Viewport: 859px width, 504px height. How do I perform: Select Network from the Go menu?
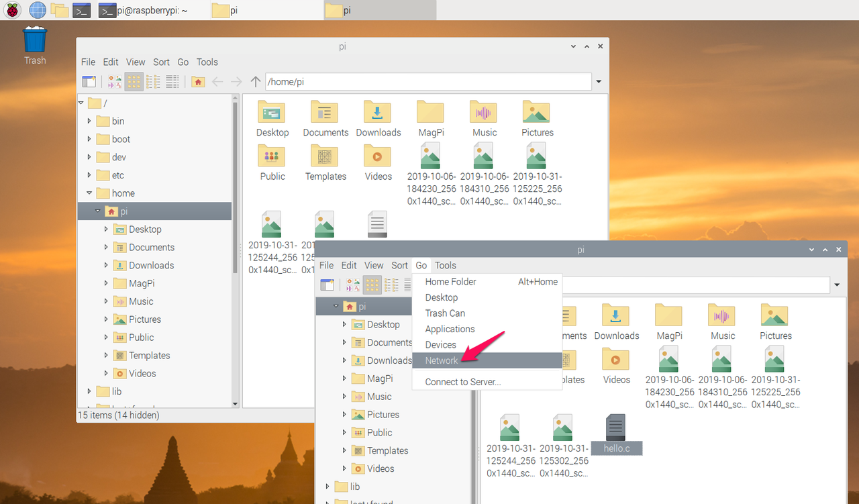(x=442, y=360)
